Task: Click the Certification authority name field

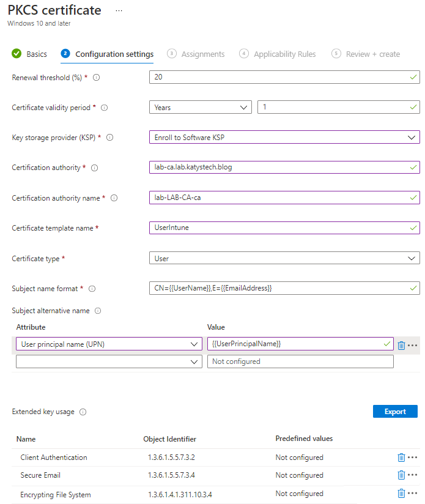Action: (284, 198)
